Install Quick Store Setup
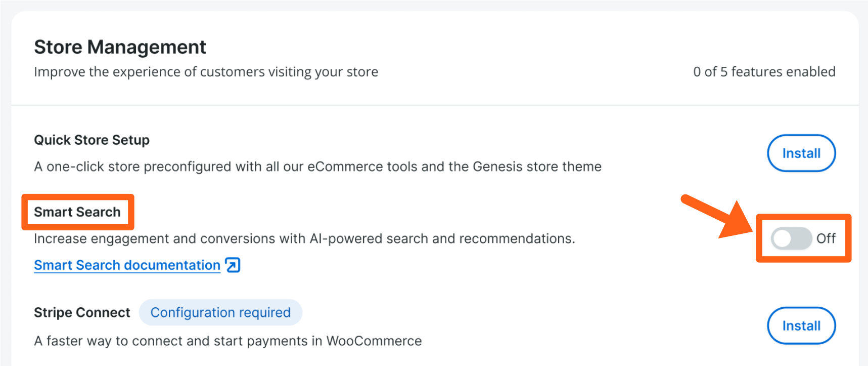 (801, 153)
